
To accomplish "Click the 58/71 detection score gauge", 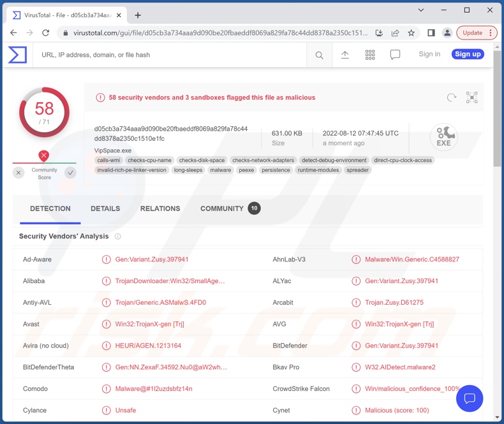I will (x=44, y=112).
